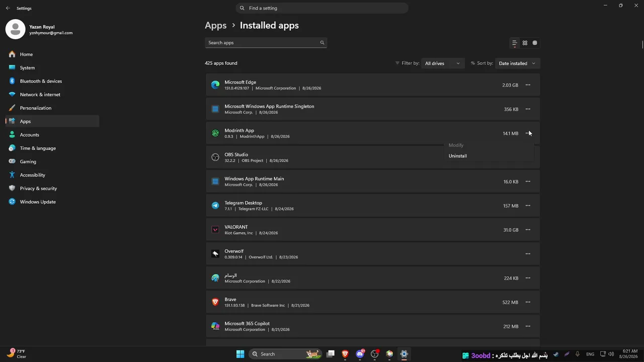
Task: Open the System settings section
Action: tap(52, 68)
